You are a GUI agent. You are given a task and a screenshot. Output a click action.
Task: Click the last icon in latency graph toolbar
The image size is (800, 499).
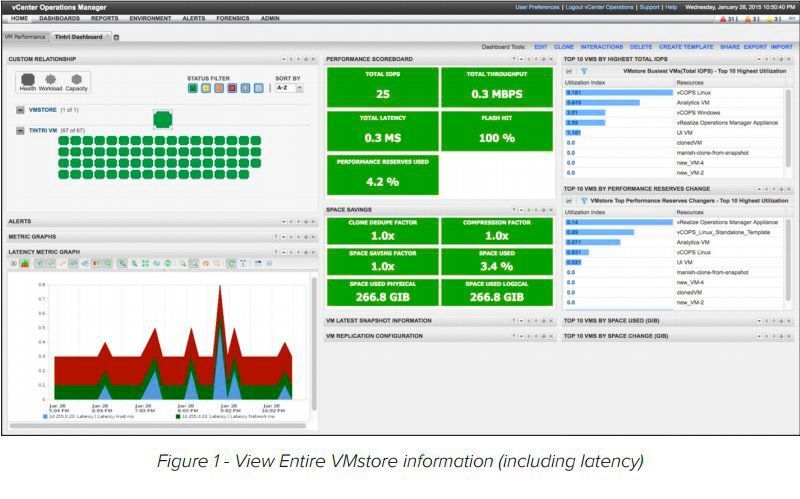(x=269, y=264)
